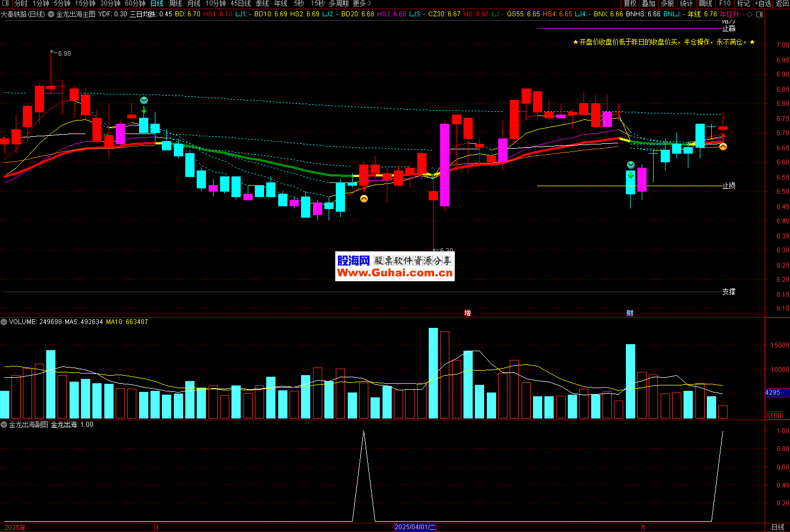This screenshot has height=532, width=790.
Task: Open the 统计 statistics button
Action: pos(686,4)
